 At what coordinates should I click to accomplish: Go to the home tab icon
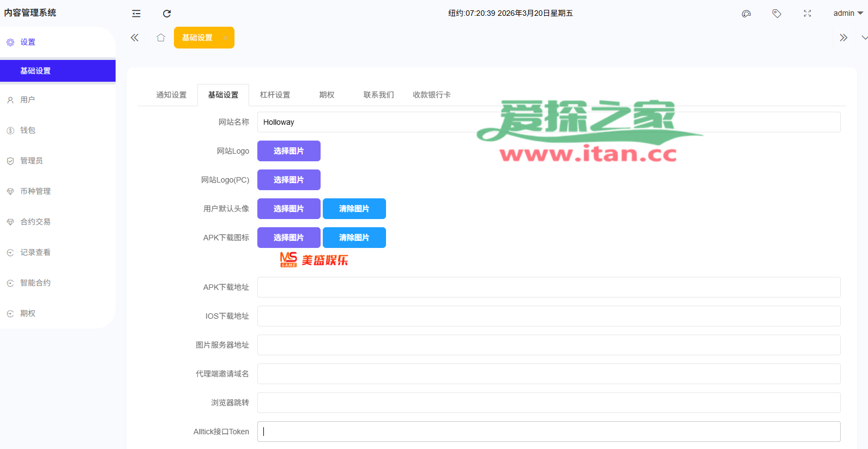click(x=161, y=38)
